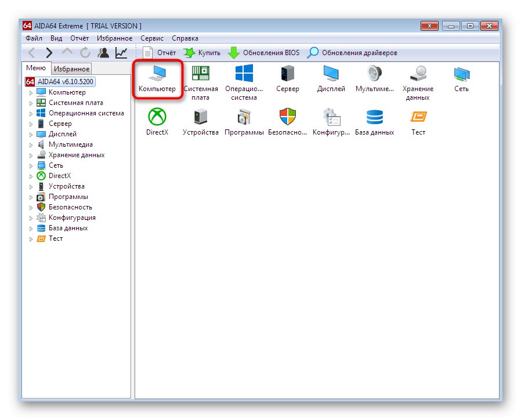Select Сеть label in the tree

56,165
